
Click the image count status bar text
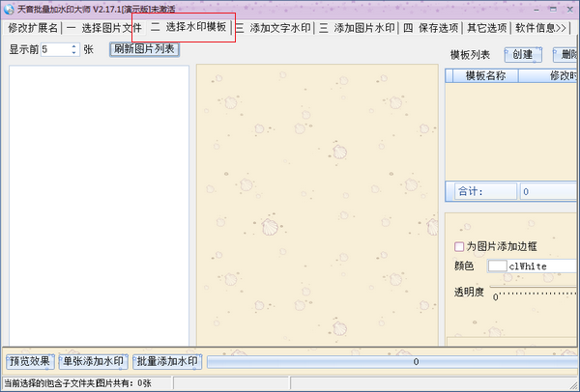pos(77,383)
